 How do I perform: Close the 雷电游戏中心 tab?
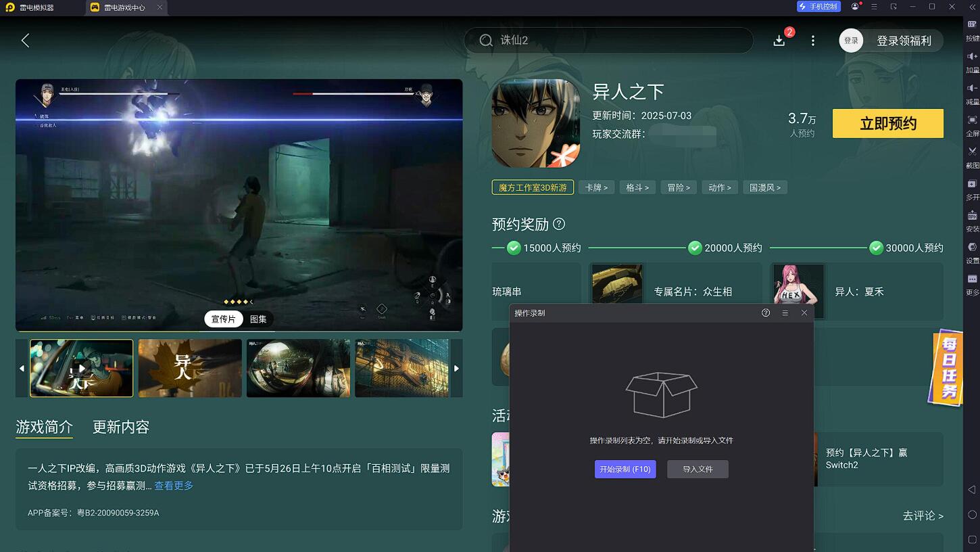(160, 7)
